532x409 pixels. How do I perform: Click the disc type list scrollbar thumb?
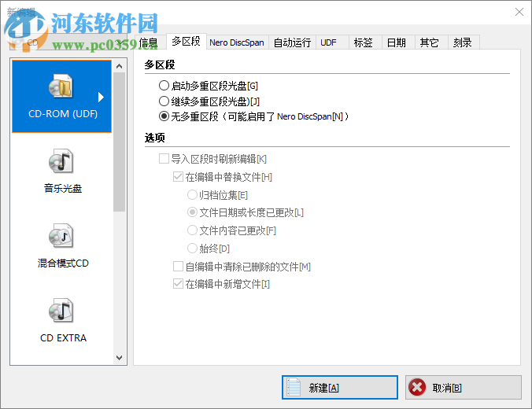(x=119, y=142)
